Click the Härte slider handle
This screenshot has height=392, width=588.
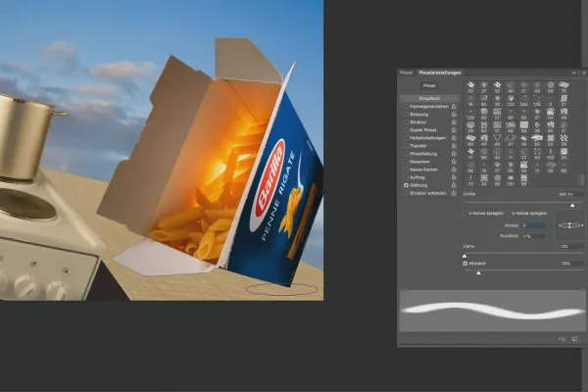(465, 256)
